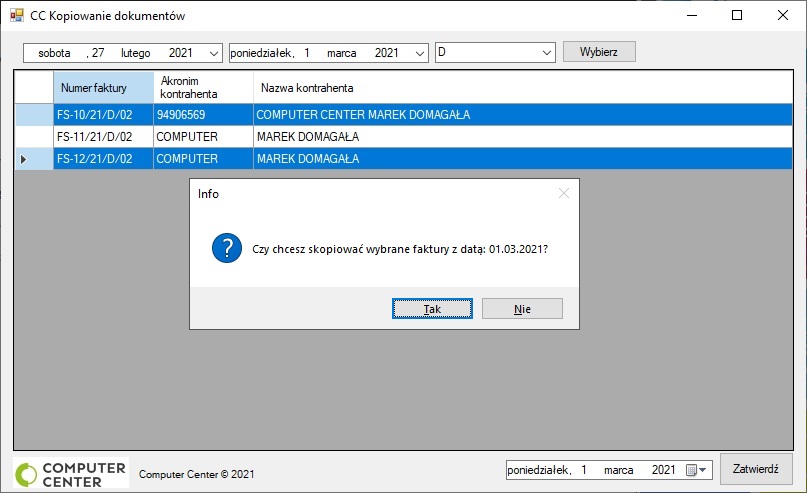Click the month lutego in the start date field
The image size is (807, 493).
click(x=136, y=53)
